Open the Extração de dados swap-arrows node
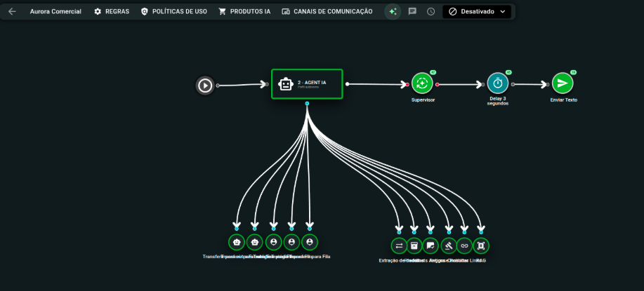This screenshot has width=644, height=291. tap(399, 245)
